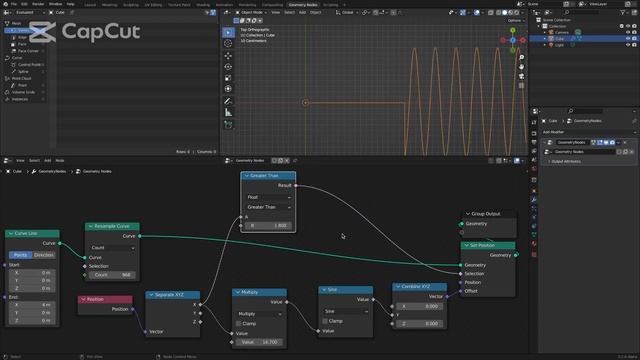Open the Render menu
Image resolution: width=640 pixels, height=360 pixels.
pyautogui.click(x=38, y=4)
